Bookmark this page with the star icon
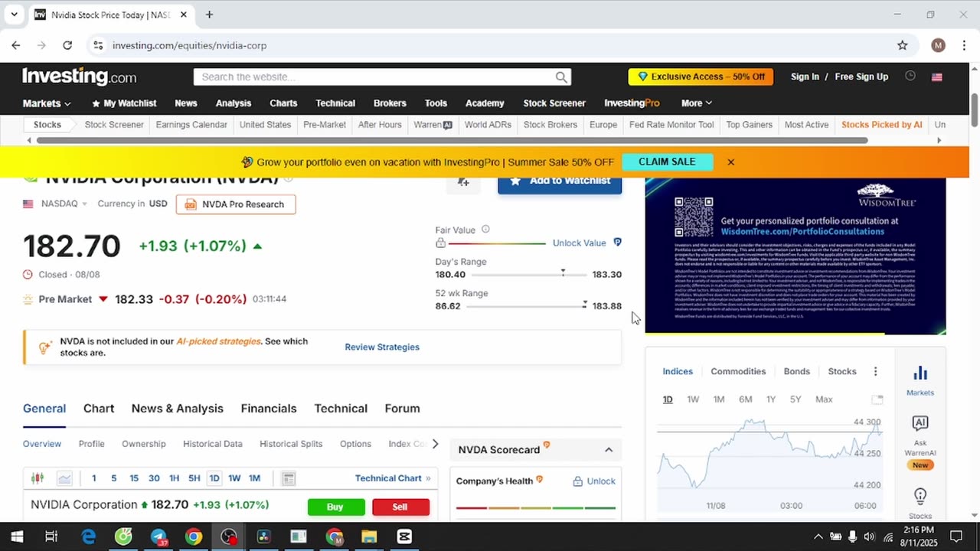This screenshot has width=980, height=551. pyautogui.click(x=903, y=45)
